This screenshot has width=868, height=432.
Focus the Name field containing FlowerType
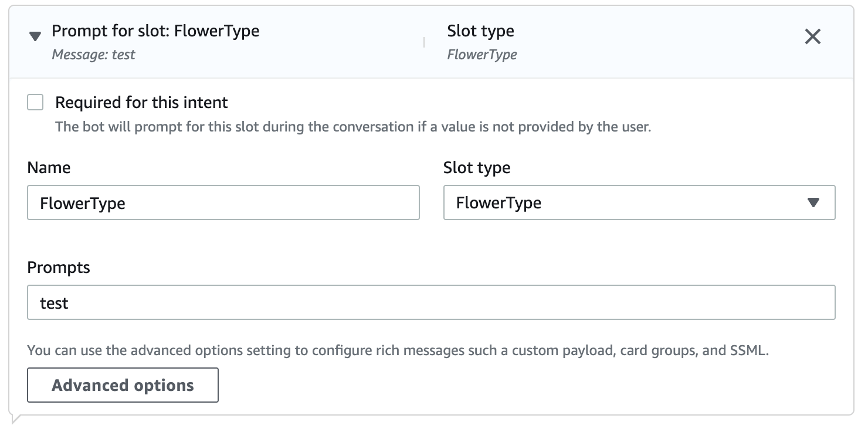pos(223,203)
